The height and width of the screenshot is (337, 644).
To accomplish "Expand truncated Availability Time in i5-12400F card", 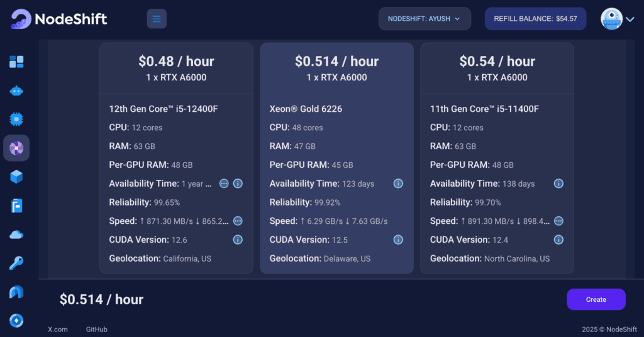I will click(224, 184).
